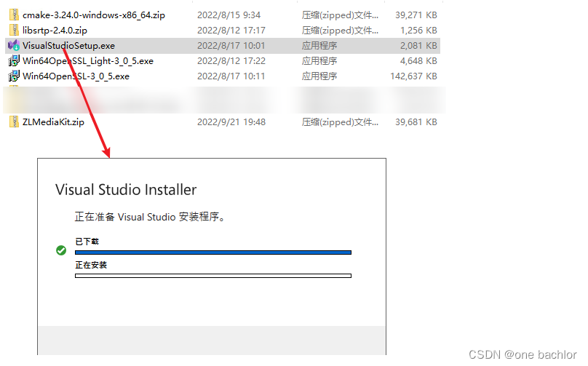
Task: Click the green download-complete checkmark icon
Action: tap(61, 250)
